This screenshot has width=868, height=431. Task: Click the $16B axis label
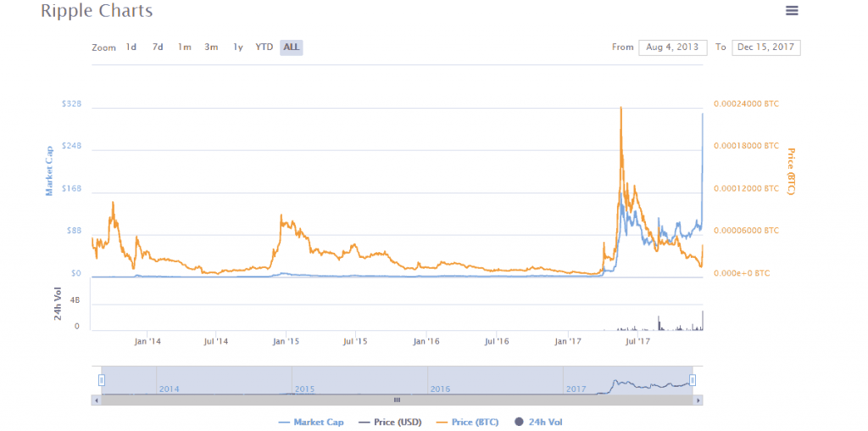point(72,188)
